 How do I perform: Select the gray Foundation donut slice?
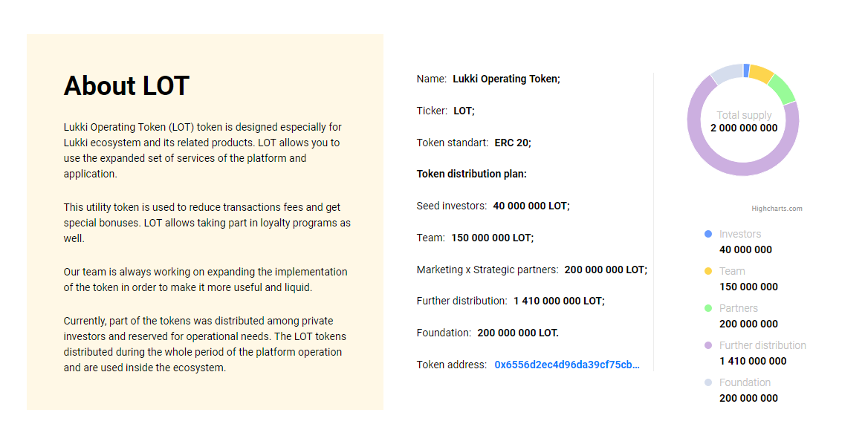pos(727,74)
